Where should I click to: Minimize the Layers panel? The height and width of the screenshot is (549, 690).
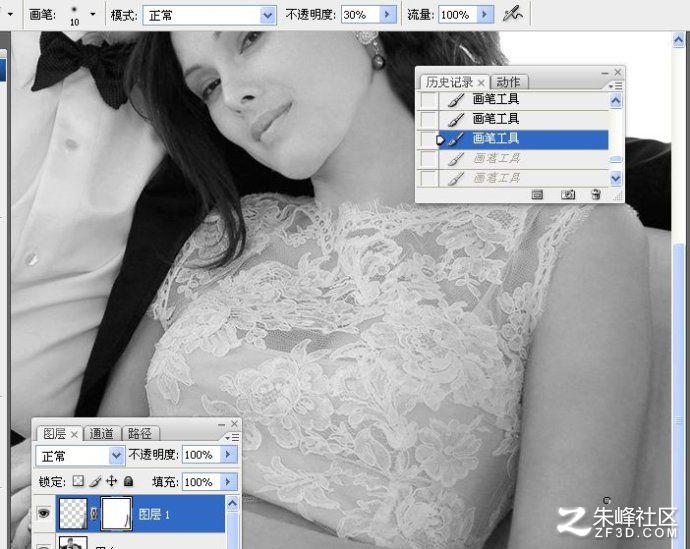click(221, 424)
